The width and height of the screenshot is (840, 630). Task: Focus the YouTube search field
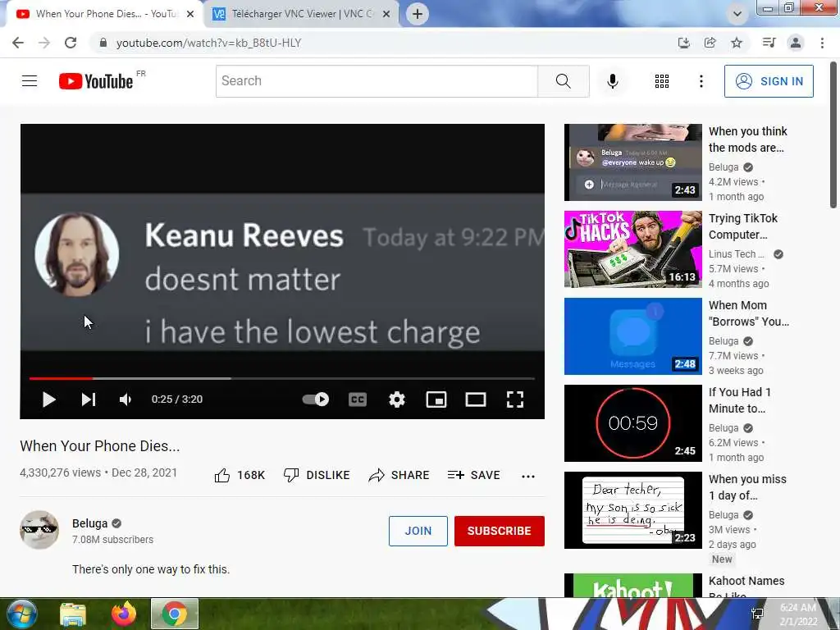pyautogui.click(x=377, y=81)
